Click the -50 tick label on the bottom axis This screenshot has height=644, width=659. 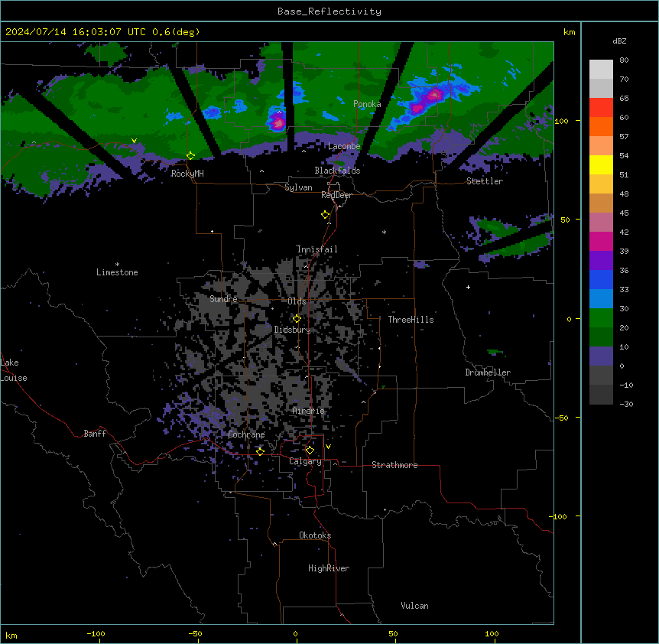point(195,634)
